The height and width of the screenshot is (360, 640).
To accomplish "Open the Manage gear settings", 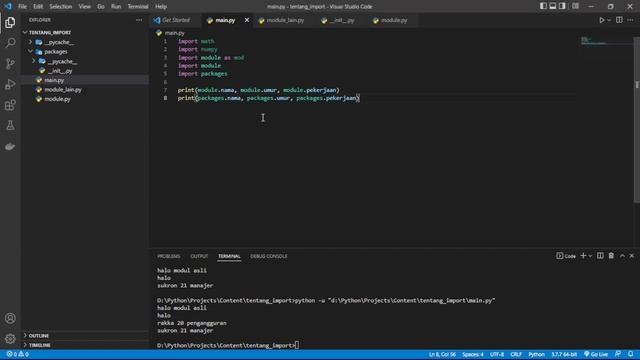I will point(10,338).
